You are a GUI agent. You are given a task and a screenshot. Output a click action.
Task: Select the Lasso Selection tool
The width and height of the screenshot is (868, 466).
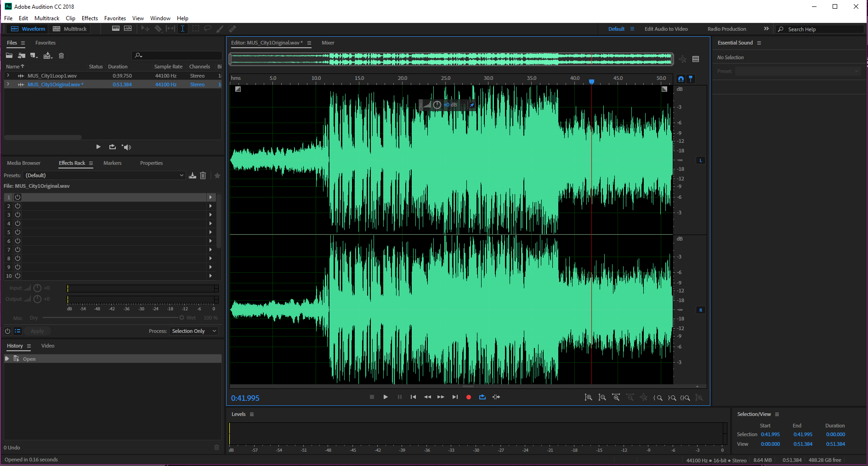pyautogui.click(x=208, y=28)
